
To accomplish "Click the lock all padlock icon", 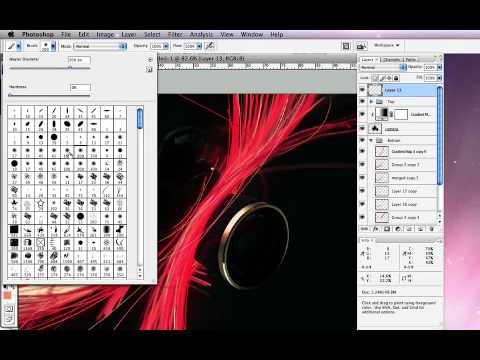I will [x=396, y=78].
